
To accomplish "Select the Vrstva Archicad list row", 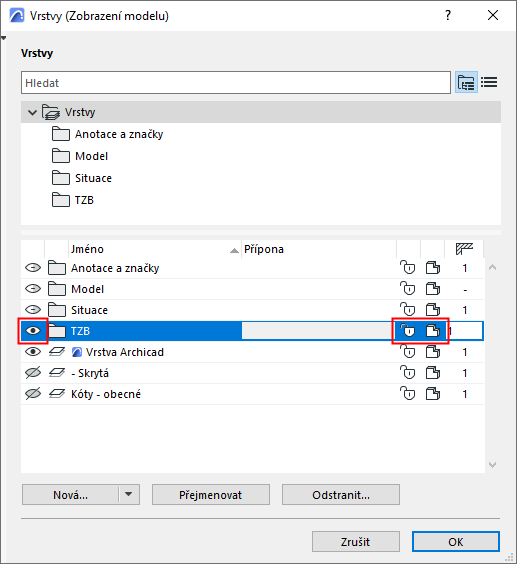I will [x=253, y=352].
